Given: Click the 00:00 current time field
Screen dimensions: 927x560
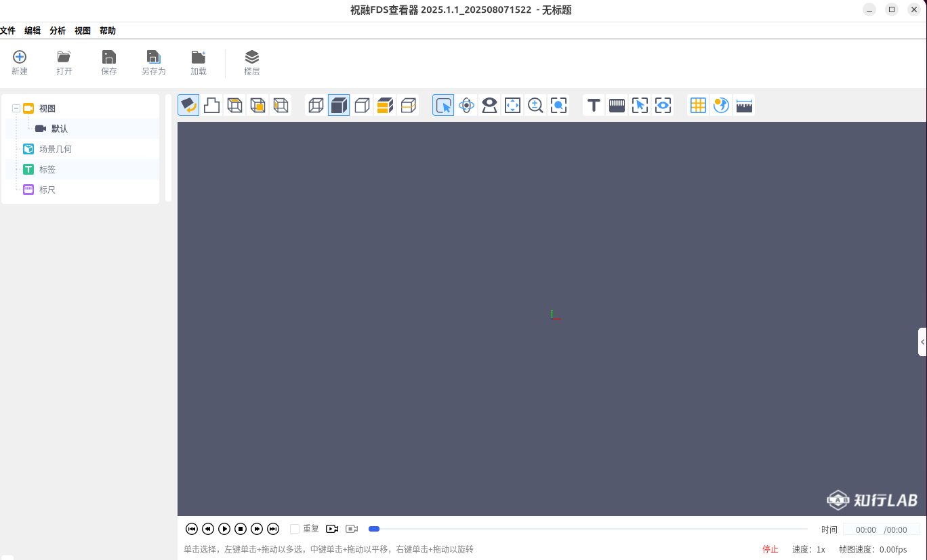Looking at the screenshot, I should [866, 530].
